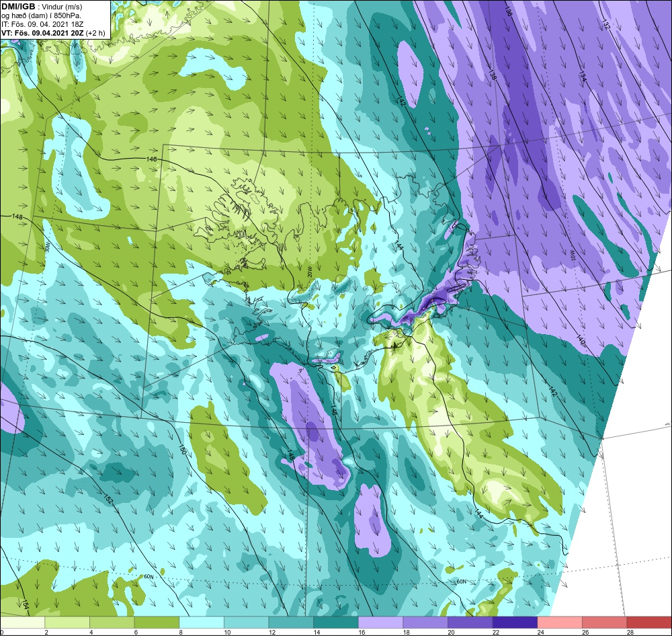Click the indigo 22–24 m/s legend swatch
This screenshot has height=636, width=672.
tap(515, 623)
